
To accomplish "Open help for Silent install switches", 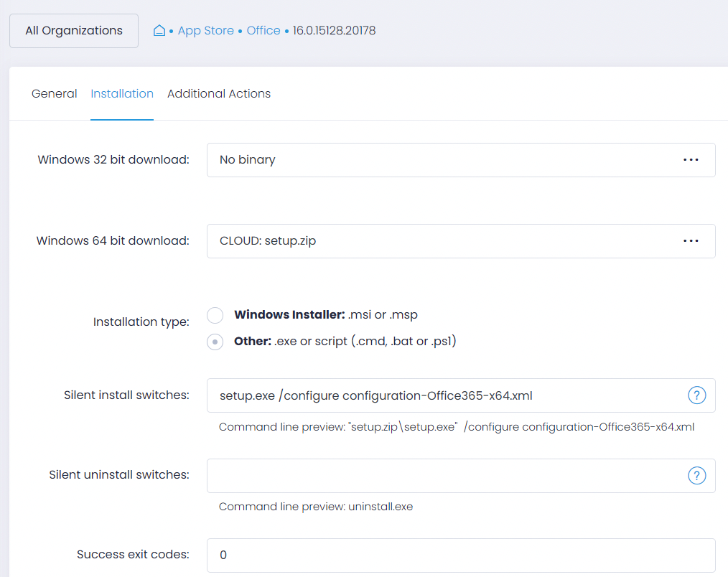I will tap(696, 395).
